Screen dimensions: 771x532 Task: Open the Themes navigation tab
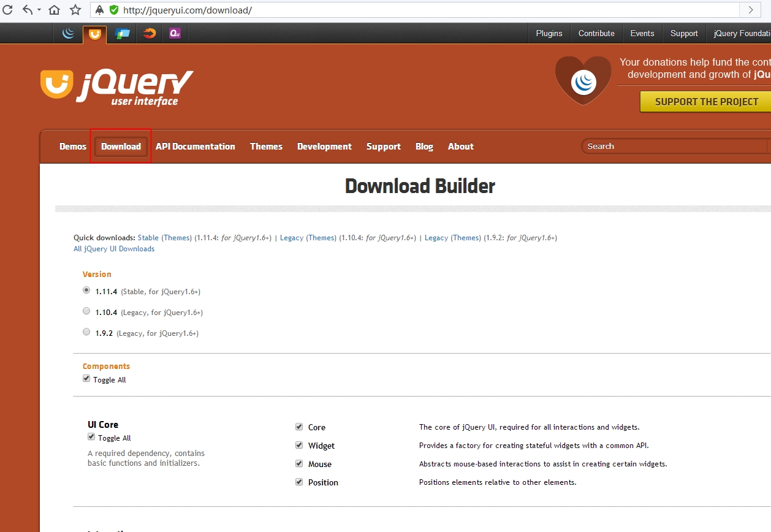266,146
